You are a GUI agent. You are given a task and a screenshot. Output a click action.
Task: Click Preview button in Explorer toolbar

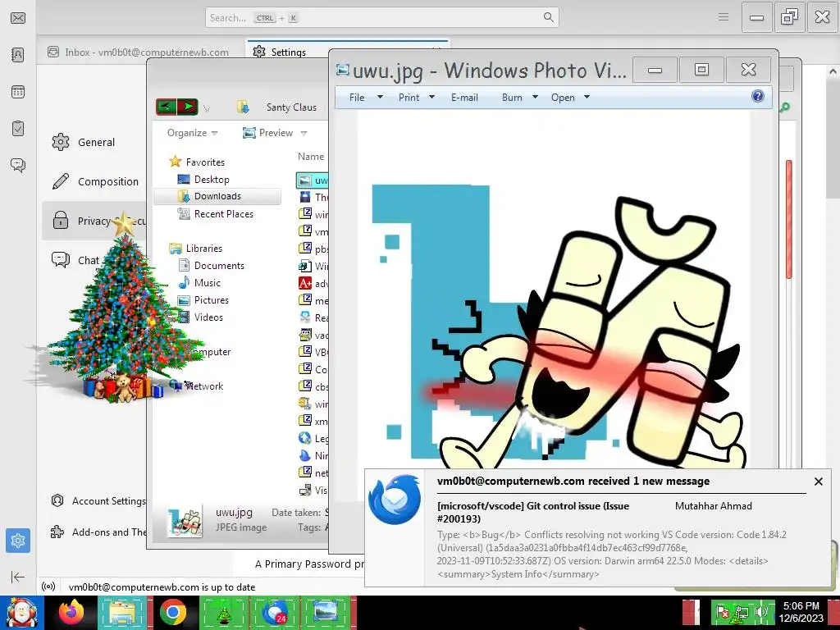click(268, 133)
